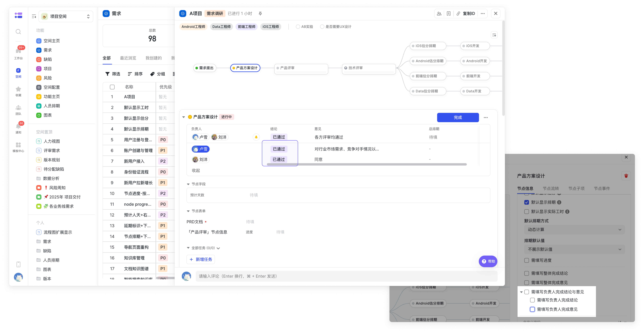644x333 pixels.
Task: Switch to the 节点流转 tab
Action: (x=551, y=188)
